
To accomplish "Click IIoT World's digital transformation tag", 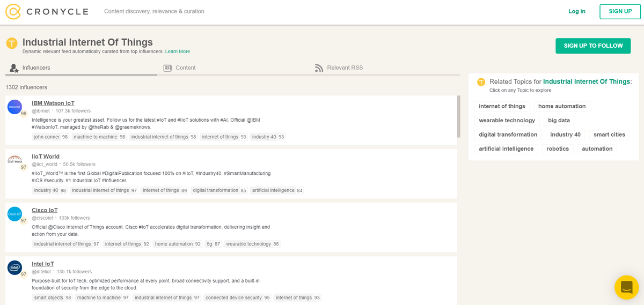I will pyautogui.click(x=219, y=191).
